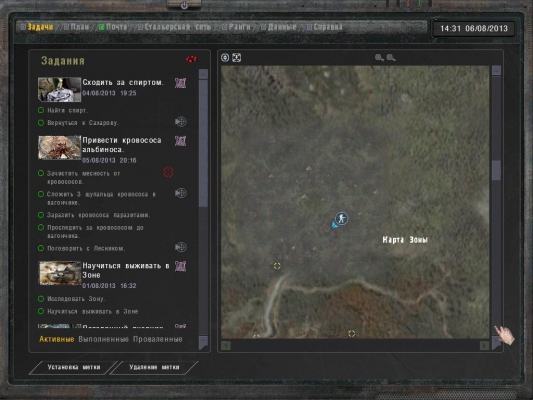Open thumbnail for 'Научиться выживать в Зоне' quest
Image resolution: width=533 pixels, height=400 pixels.
(59, 273)
